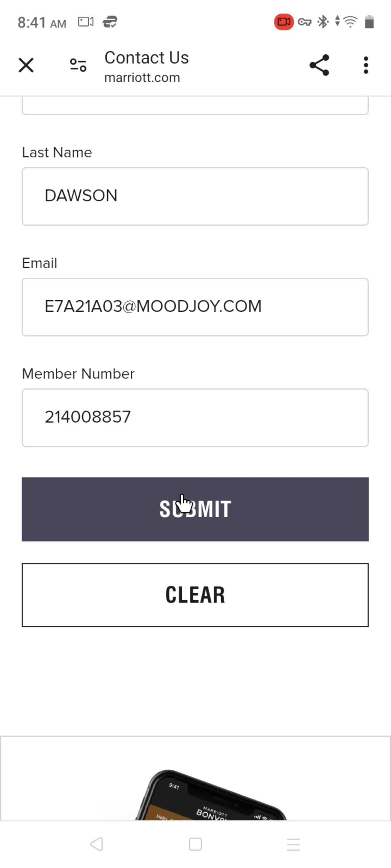Tap the marriott.com URL text
This screenshot has width=391, height=868.
142,78
